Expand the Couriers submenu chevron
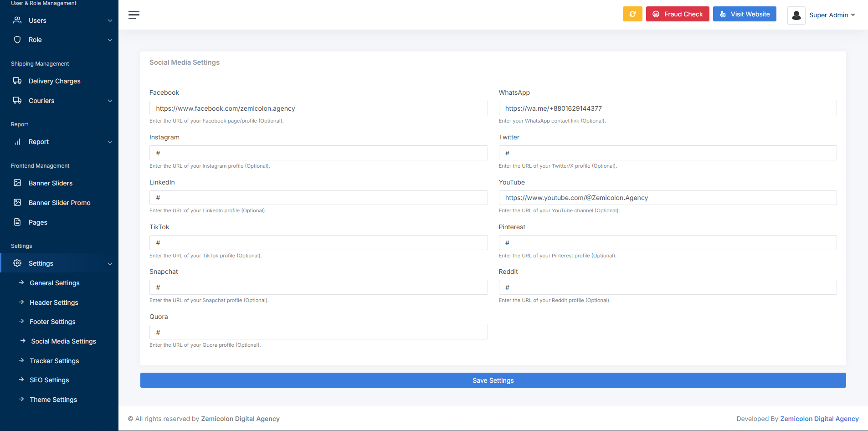This screenshot has height=431, width=868. [x=110, y=101]
